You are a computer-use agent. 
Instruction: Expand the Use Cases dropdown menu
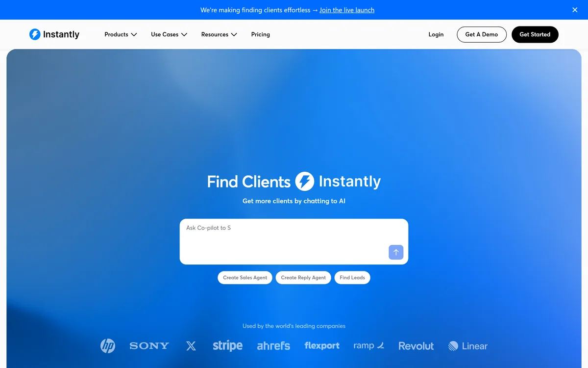[169, 34]
